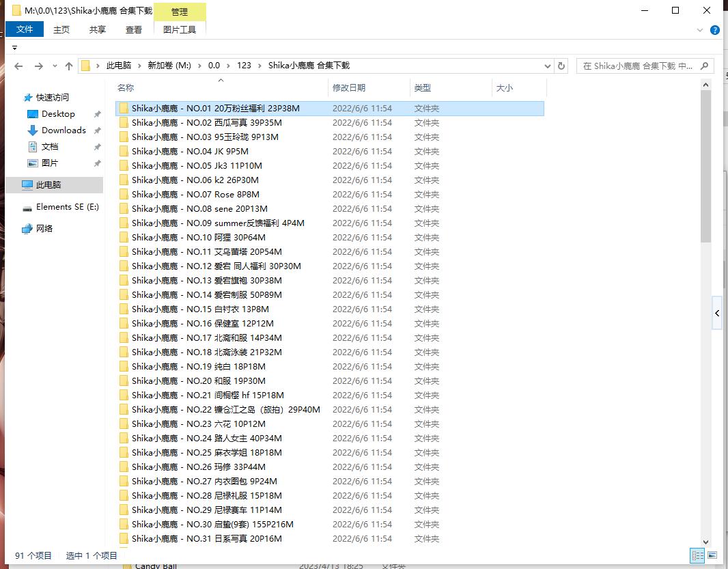Click folder icon of NO.23 六花 10P12M
The image size is (728, 569).
tap(124, 424)
